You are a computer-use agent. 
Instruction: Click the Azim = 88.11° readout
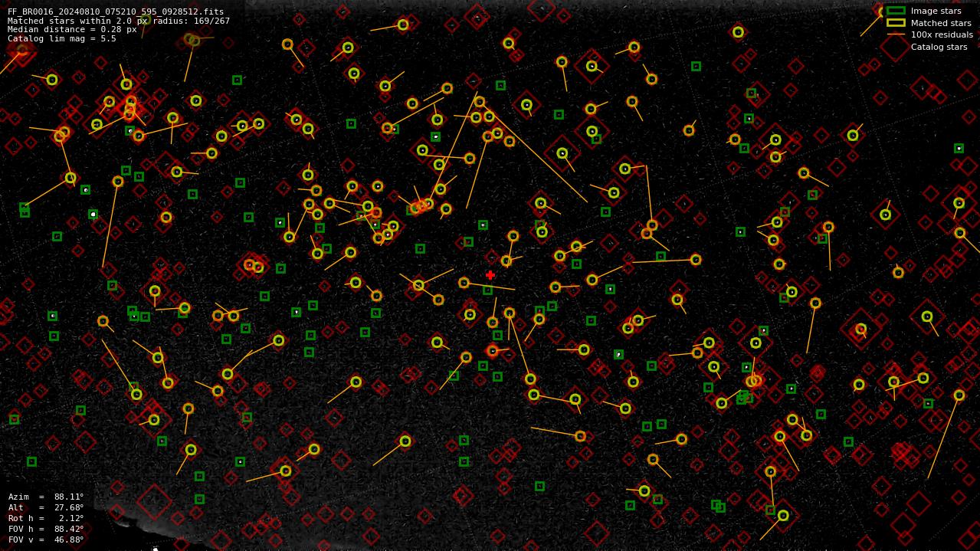click(x=46, y=497)
